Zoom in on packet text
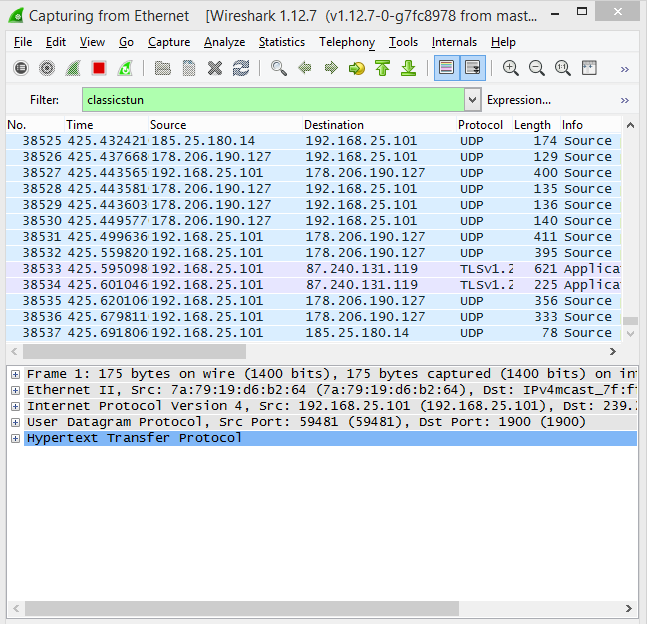 pyautogui.click(x=510, y=68)
